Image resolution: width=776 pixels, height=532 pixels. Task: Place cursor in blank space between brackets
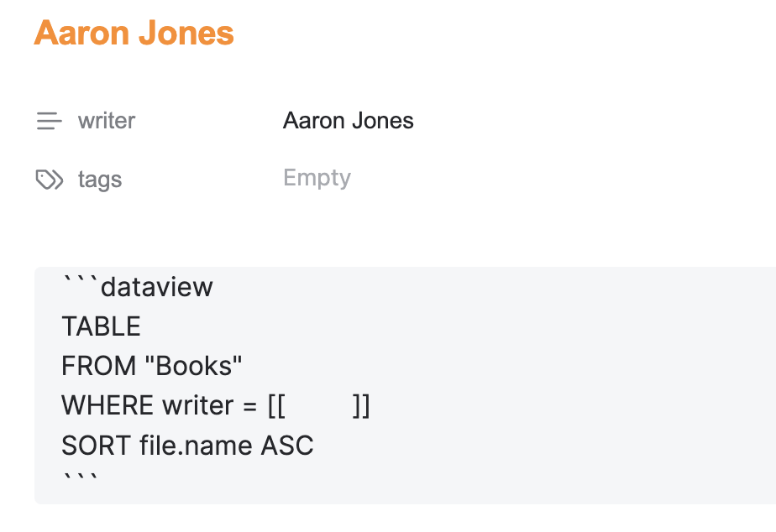pos(319,406)
